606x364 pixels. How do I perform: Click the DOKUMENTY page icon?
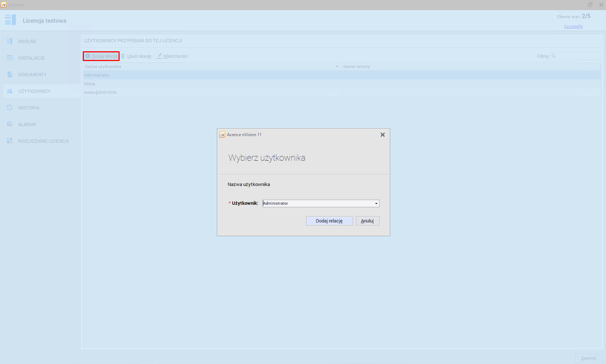click(10, 74)
